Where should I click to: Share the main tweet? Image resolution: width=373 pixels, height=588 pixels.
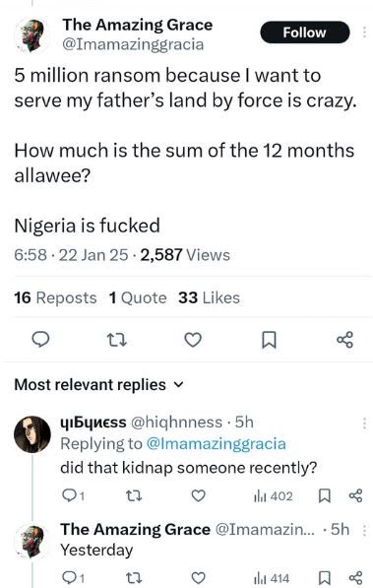pyautogui.click(x=344, y=340)
